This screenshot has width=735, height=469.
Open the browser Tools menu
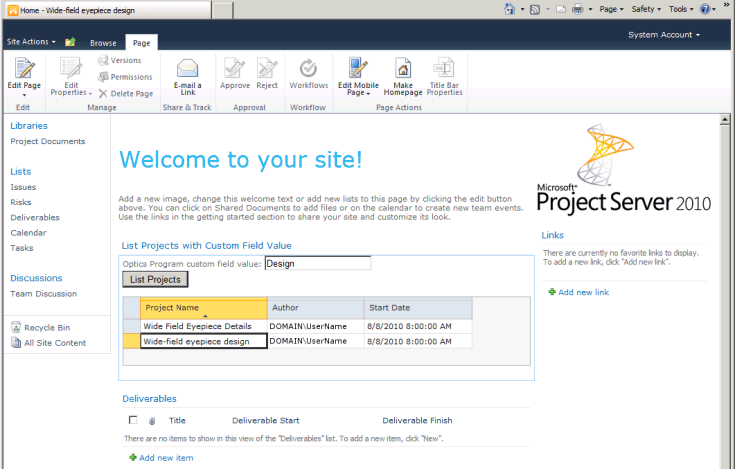click(x=681, y=9)
